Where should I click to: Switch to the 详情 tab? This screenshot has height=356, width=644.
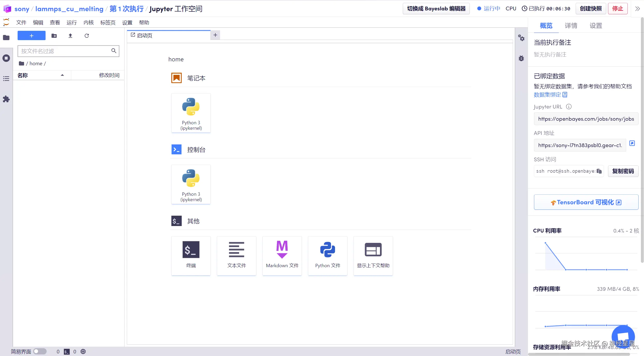coord(571,26)
